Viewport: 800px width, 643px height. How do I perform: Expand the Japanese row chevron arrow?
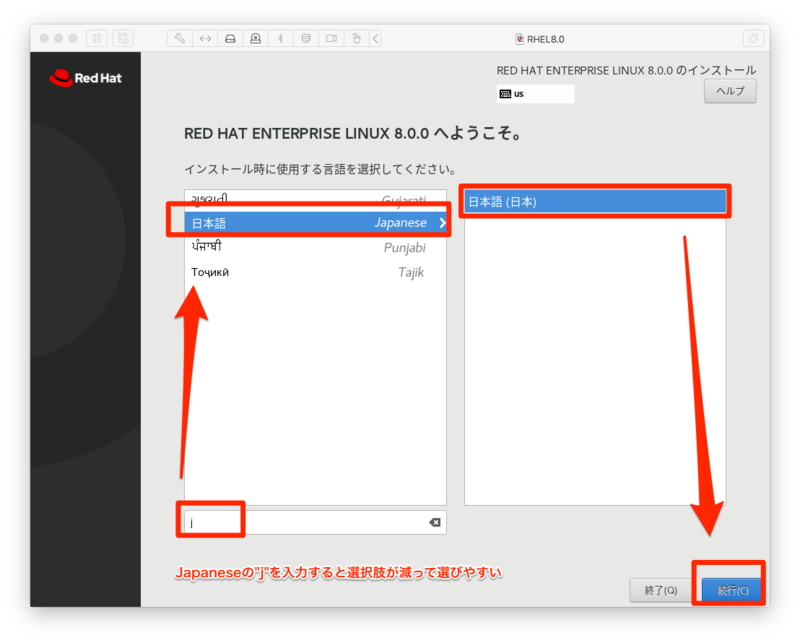442,223
